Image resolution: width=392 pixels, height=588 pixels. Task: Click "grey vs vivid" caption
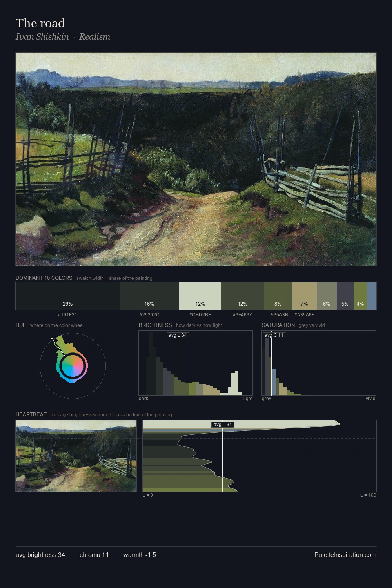point(312,325)
